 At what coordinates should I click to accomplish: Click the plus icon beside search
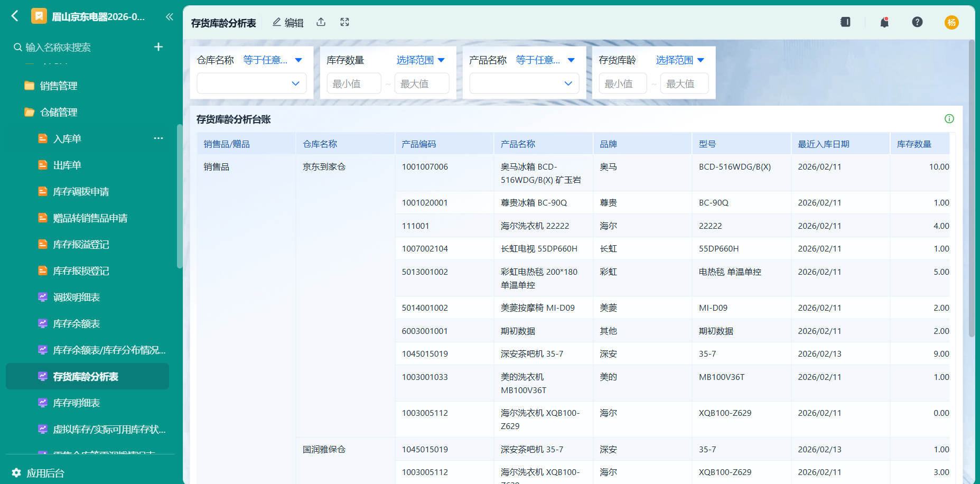click(158, 47)
